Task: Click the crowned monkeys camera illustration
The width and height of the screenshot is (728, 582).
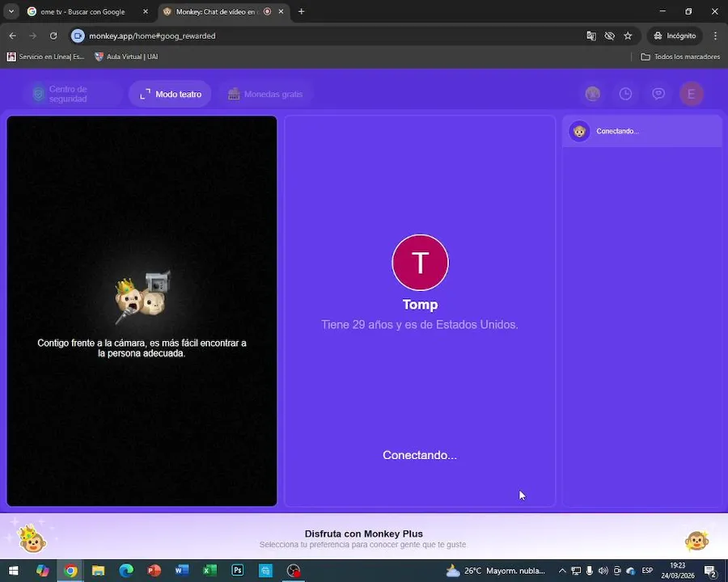Action: point(142,297)
